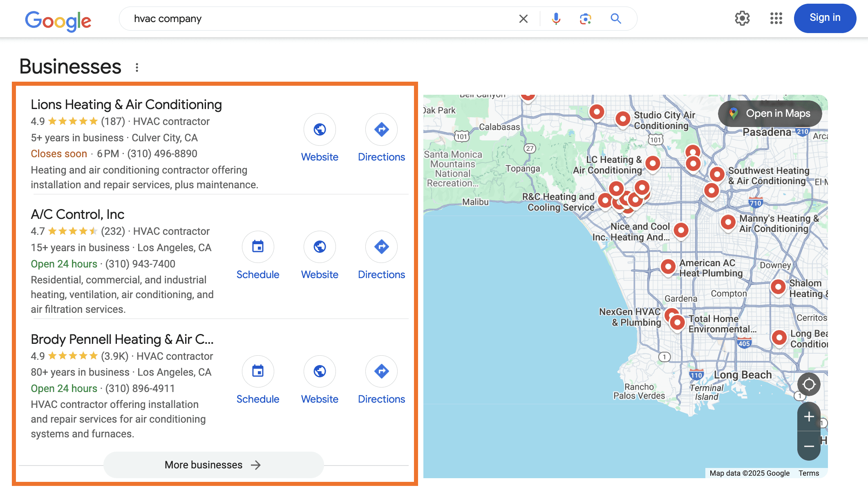
Task: Click the (3.9K) review count
Action: click(x=115, y=356)
